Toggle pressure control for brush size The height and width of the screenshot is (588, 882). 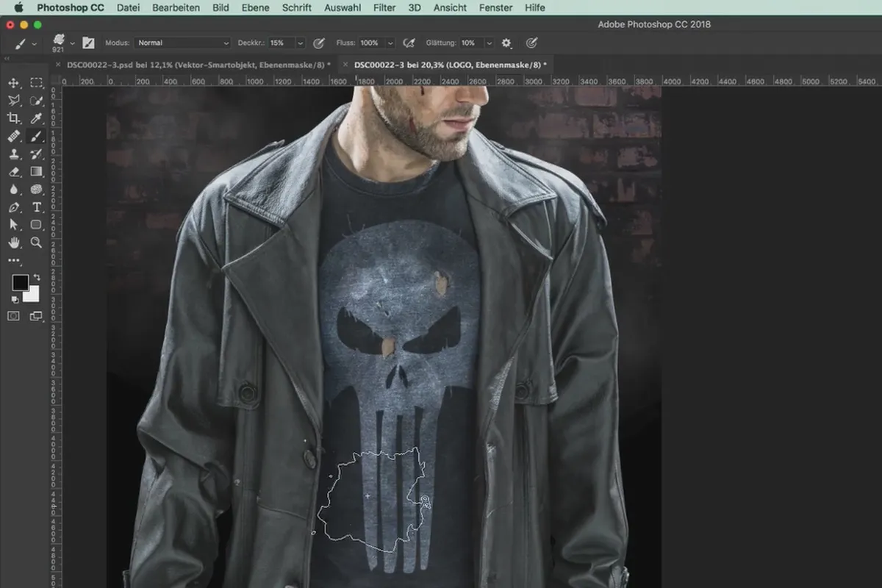click(x=531, y=43)
